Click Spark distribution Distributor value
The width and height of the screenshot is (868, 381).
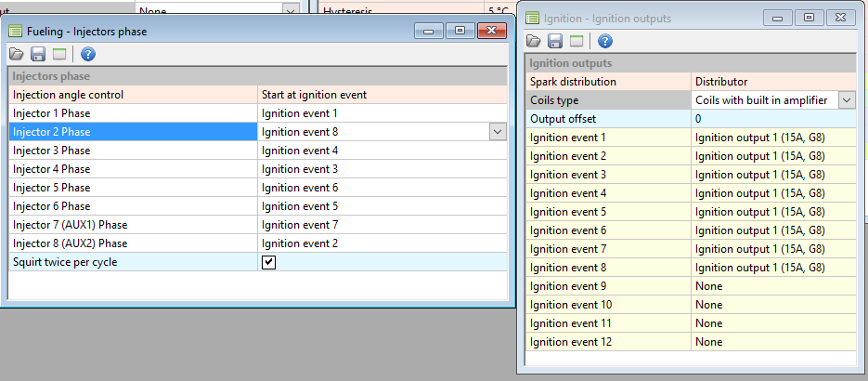772,82
